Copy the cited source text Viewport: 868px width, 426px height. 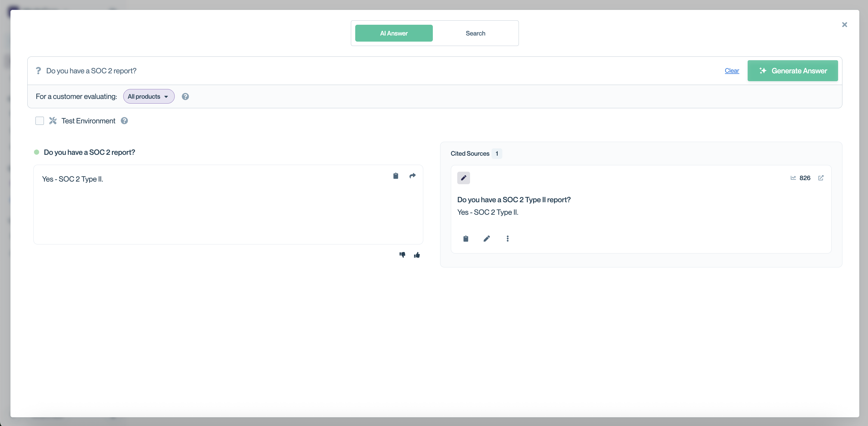click(466, 239)
